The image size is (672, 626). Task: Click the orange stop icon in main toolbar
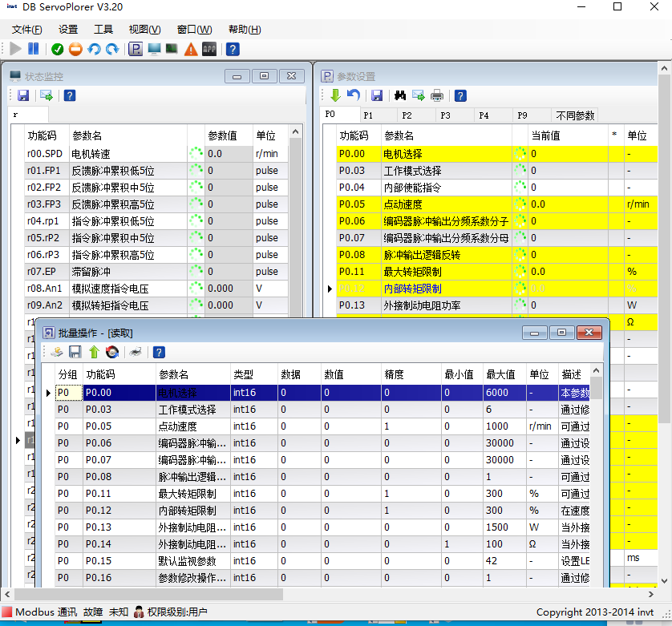click(x=75, y=49)
